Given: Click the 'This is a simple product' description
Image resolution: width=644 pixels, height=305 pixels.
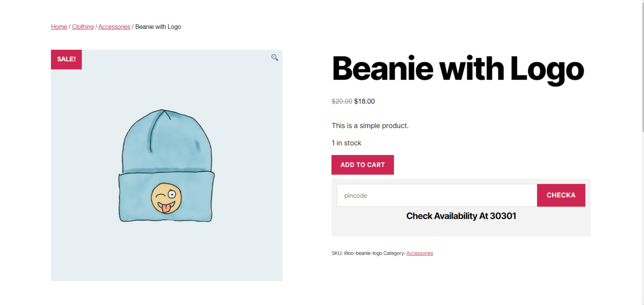Looking at the screenshot, I should (370, 126).
